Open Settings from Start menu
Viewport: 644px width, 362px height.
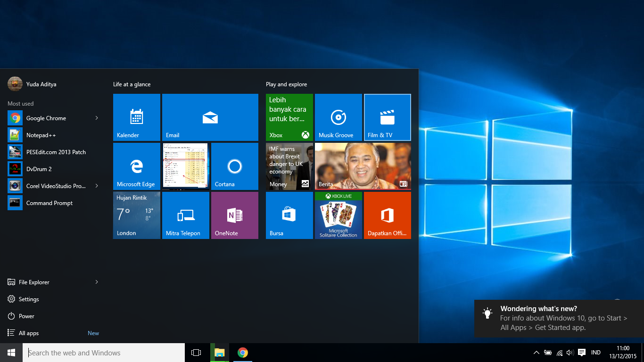click(28, 299)
